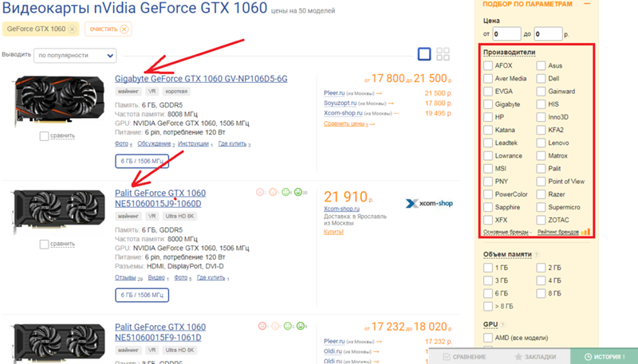Check the Asus manufacturer checkbox
This screenshot has width=638, height=364.
541,65
